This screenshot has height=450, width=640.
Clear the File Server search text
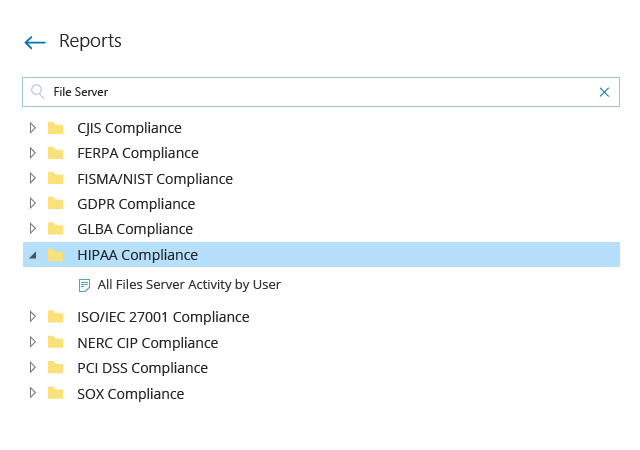click(x=604, y=92)
